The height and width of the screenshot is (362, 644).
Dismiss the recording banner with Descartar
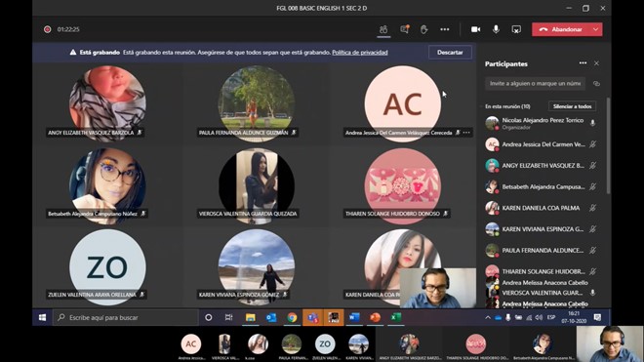point(450,52)
